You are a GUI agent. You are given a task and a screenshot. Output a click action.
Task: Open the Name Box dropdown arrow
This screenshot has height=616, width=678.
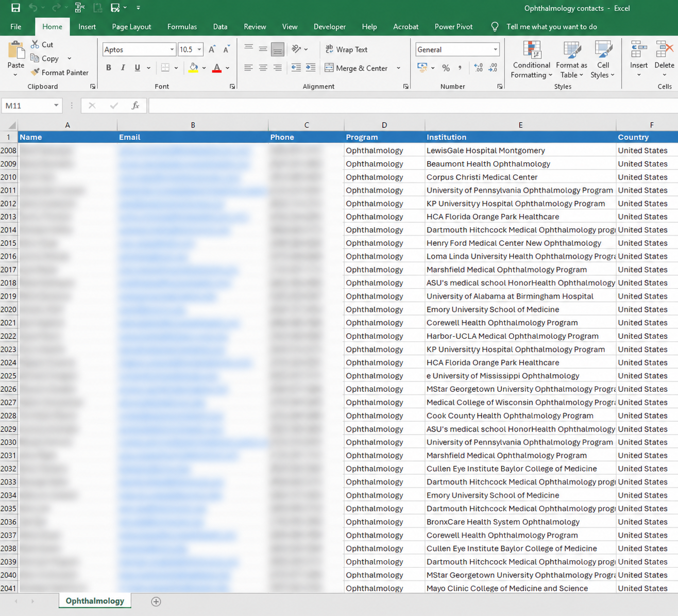pos(56,106)
